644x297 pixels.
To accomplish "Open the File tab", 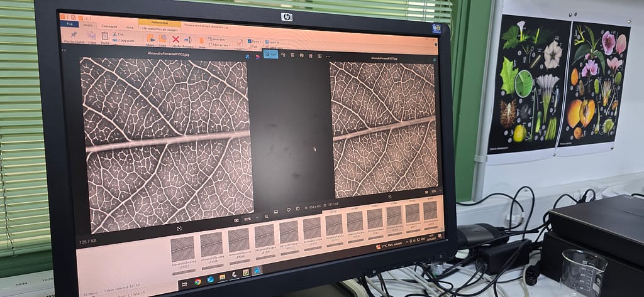I will [69, 24].
